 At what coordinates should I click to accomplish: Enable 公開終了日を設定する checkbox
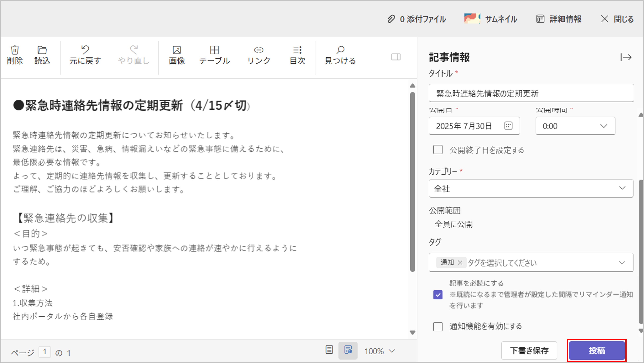pos(438,150)
